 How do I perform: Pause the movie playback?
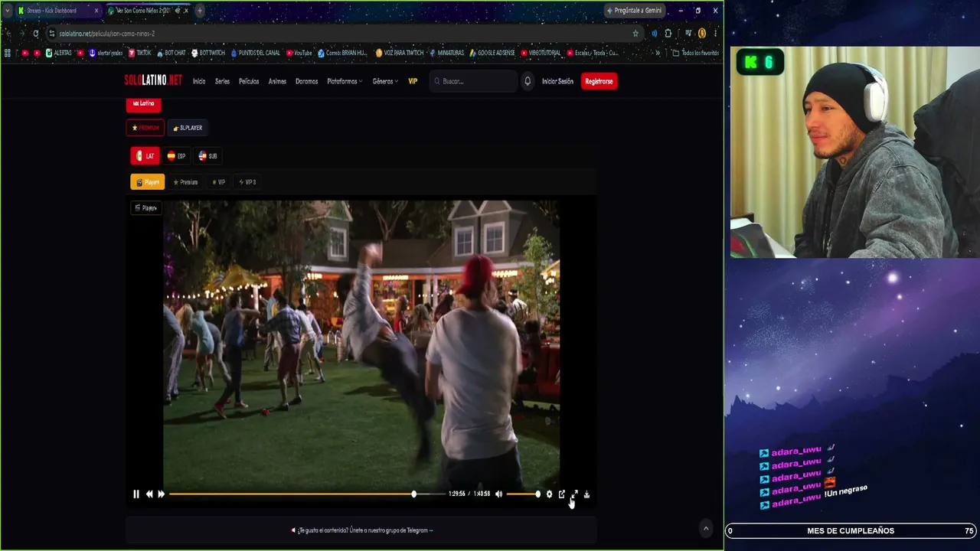pyautogui.click(x=136, y=494)
